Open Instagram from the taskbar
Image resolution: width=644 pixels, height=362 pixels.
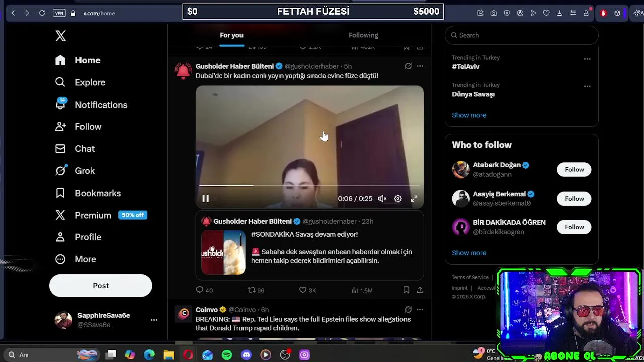(x=304, y=355)
